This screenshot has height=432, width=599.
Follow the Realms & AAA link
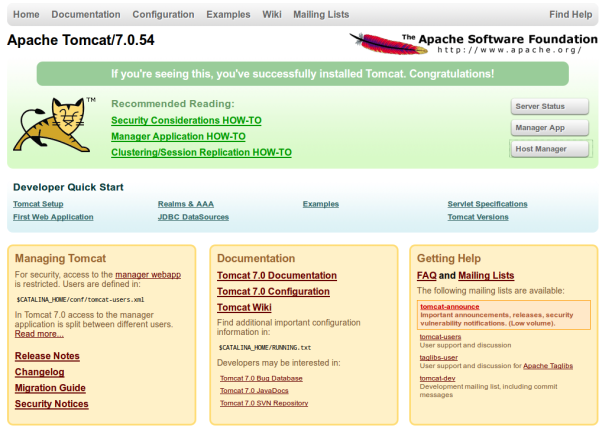[x=186, y=204]
